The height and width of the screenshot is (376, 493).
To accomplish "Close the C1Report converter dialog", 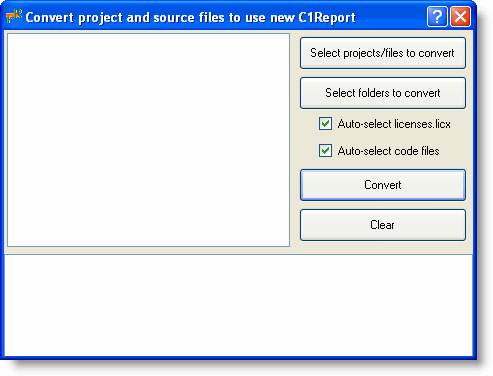I will click(x=461, y=16).
